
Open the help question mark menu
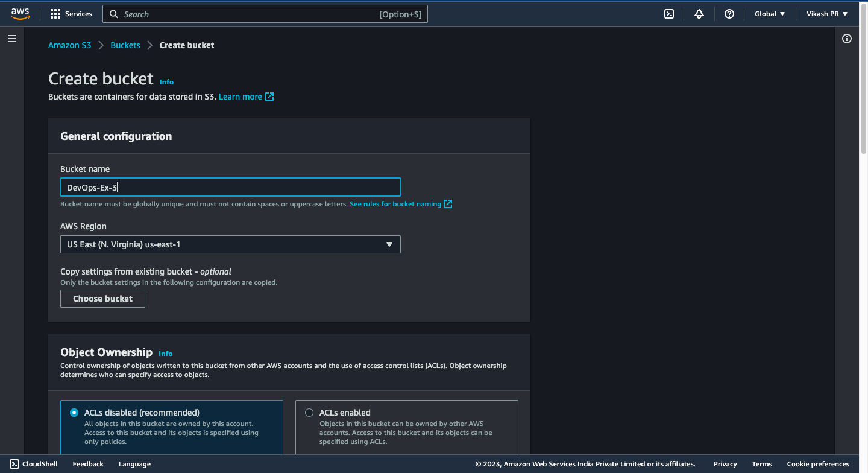pyautogui.click(x=729, y=14)
